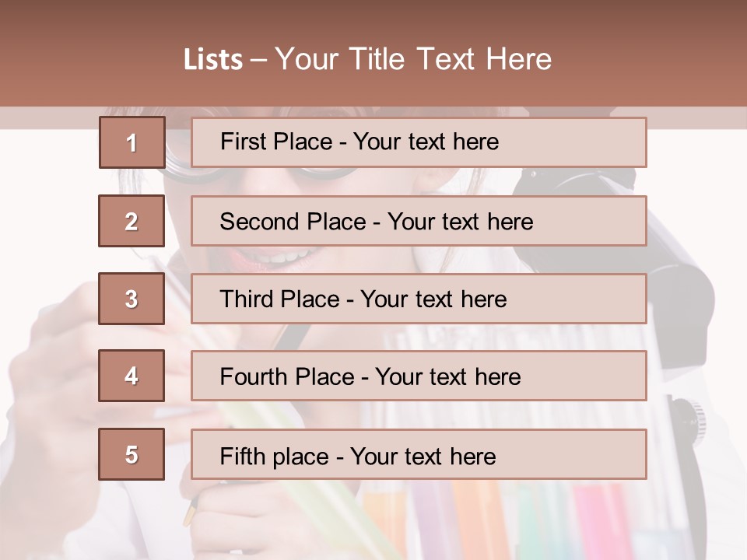Image resolution: width=747 pixels, height=560 pixels.
Task: Click the number 1 box
Action: tap(132, 142)
